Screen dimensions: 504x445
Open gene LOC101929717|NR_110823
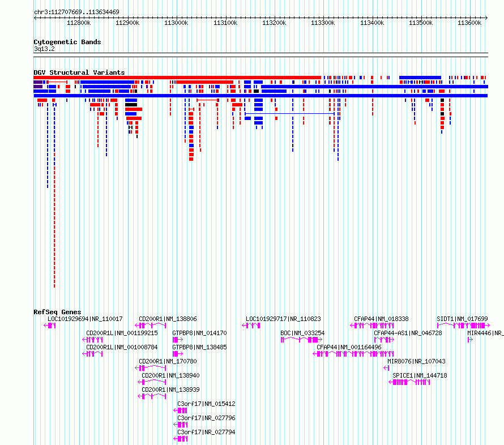click(283, 319)
